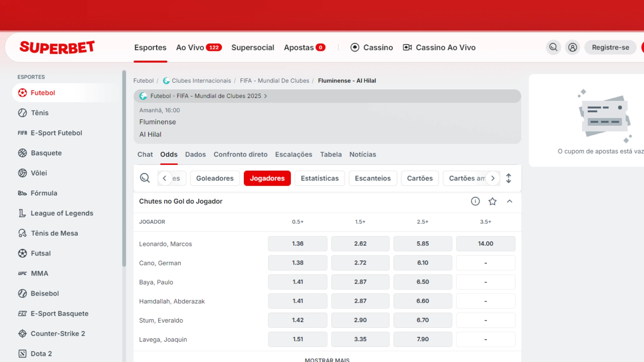Switch to the Notícias tab
Screen dimensions: 644x362
363,155
